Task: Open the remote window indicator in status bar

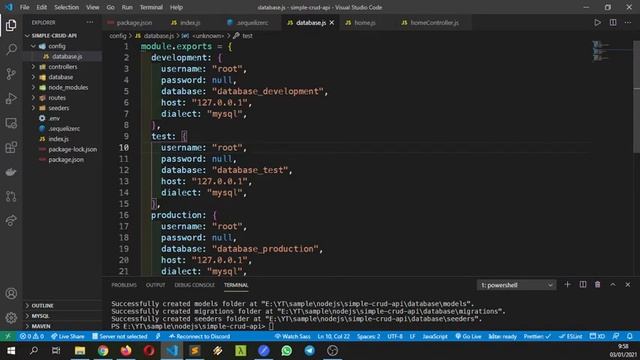Action: click(7, 336)
